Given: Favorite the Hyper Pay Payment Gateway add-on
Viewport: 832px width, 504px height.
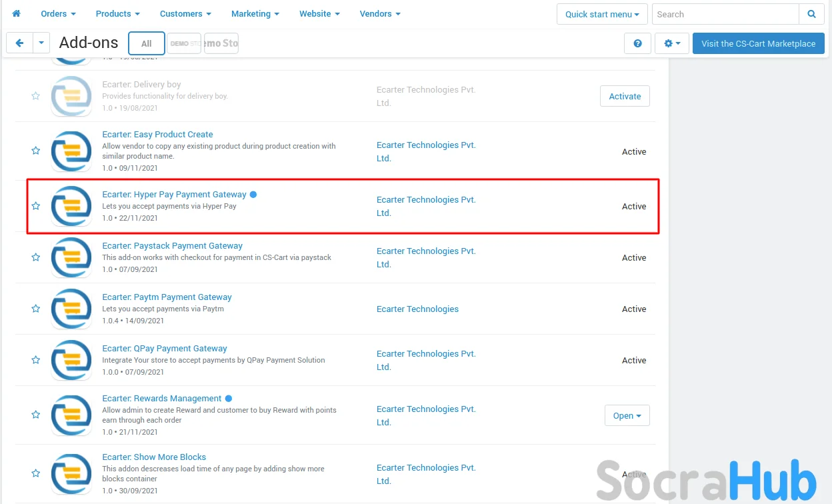Looking at the screenshot, I should tap(36, 206).
